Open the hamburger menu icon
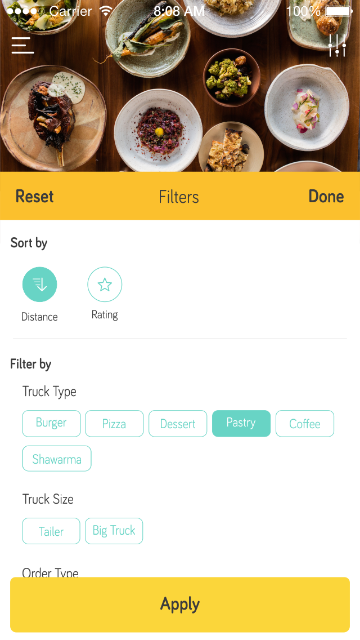The width and height of the screenshot is (360, 640). click(22, 45)
